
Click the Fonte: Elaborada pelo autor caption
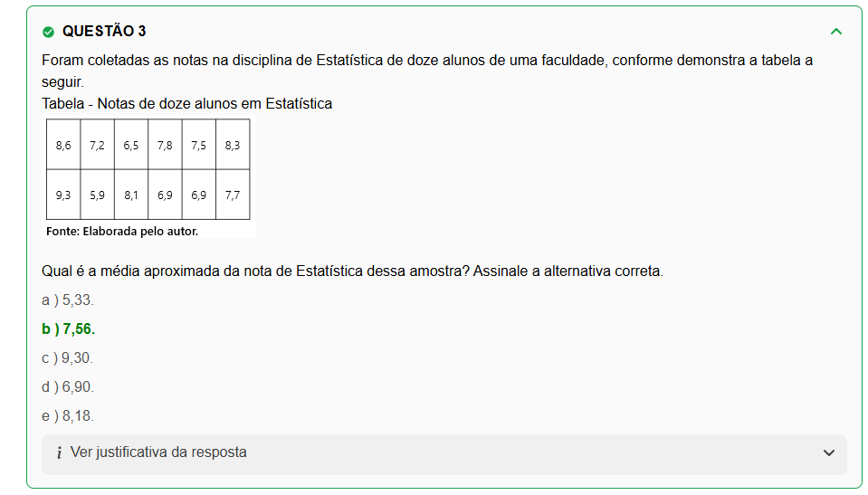[x=122, y=232]
